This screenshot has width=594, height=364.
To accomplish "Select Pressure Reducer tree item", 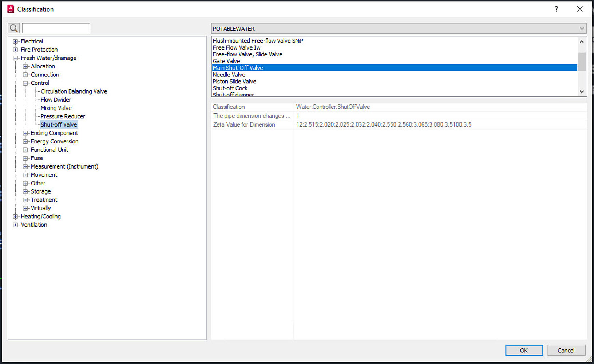I will pos(63,116).
